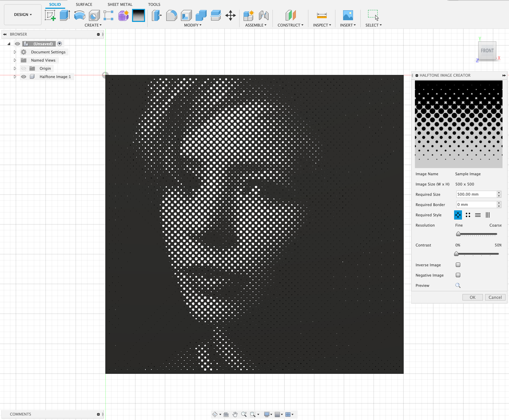Click the Create Sketch icon
The height and width of the screenshot is (420, 509).
click(x=50, y=15)
